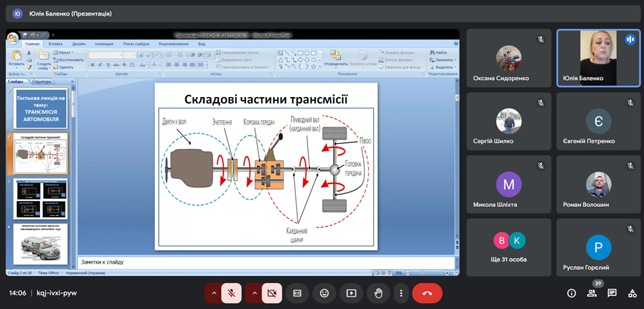
Task: Turn on your camera
Action: click(x=271, y=293)
